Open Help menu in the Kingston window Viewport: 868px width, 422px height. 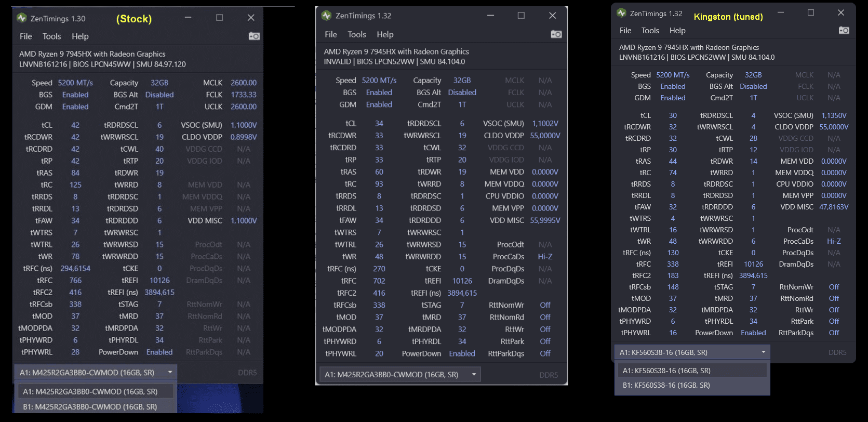677,31
